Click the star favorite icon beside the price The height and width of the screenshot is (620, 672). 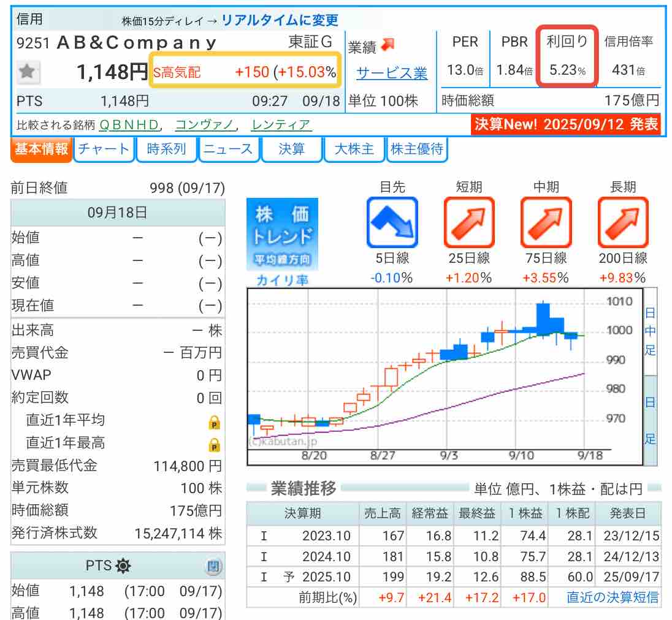[x=28, y=72]
